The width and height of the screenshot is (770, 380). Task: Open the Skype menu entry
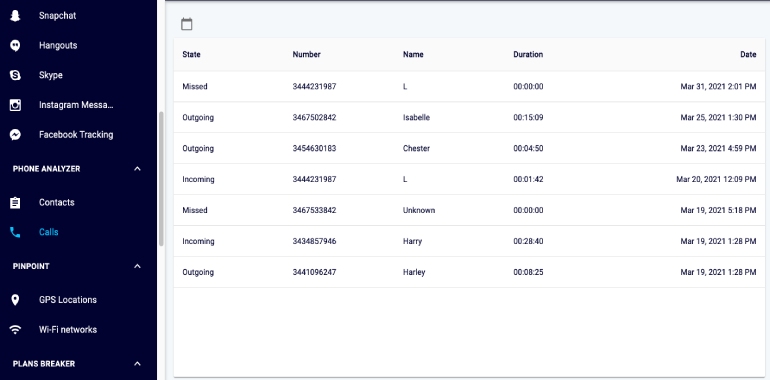click(51, 75)
